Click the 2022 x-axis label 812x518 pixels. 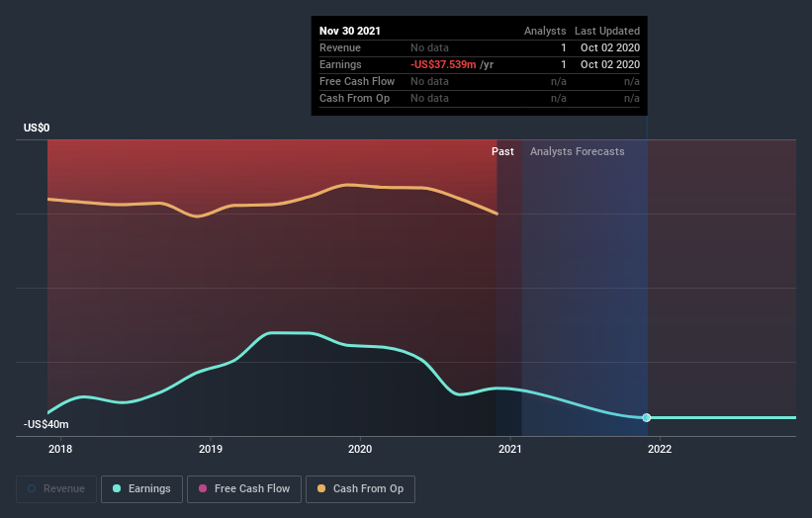pos(660,449)
